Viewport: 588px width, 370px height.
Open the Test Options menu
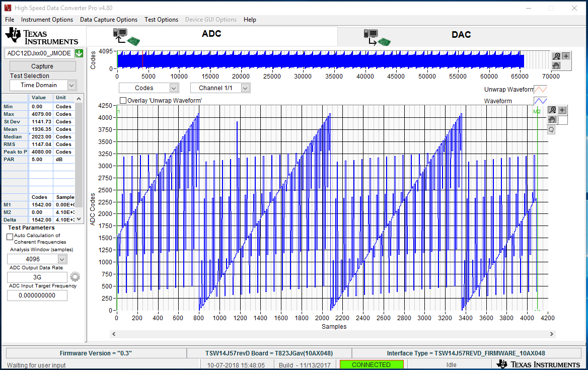(161, 20)
